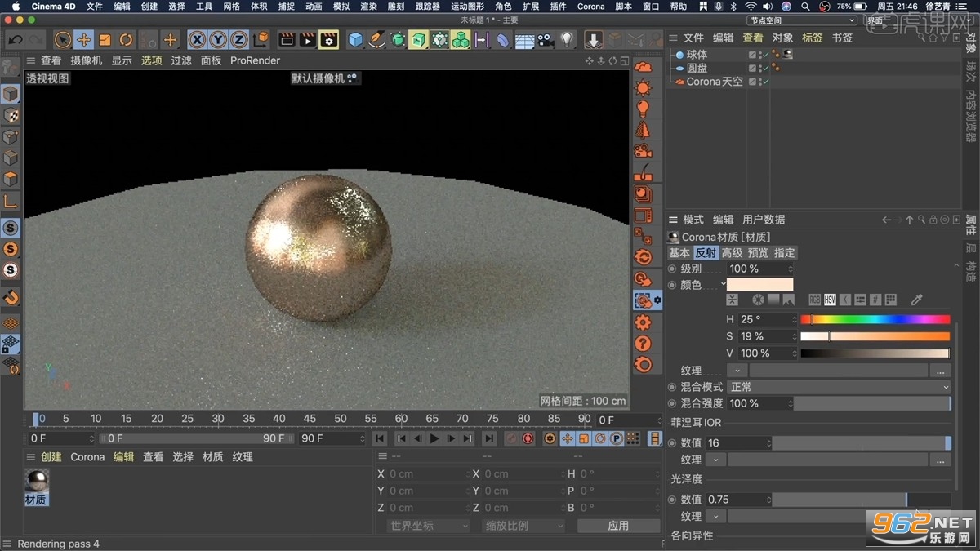This screenshot has width=980, height=551.
Task: Click the 颜色 纹理 ellipsis browse button
Action: coord(940,371)
